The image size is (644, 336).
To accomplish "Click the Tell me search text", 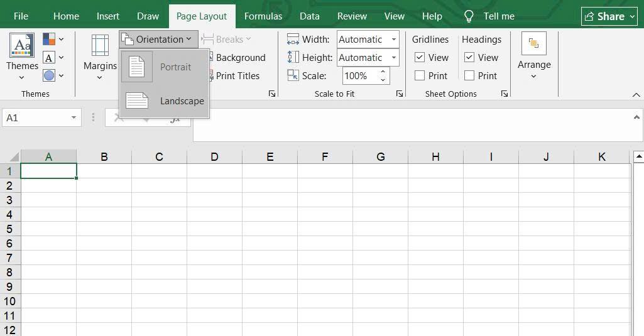I will (x=499, y=16).
